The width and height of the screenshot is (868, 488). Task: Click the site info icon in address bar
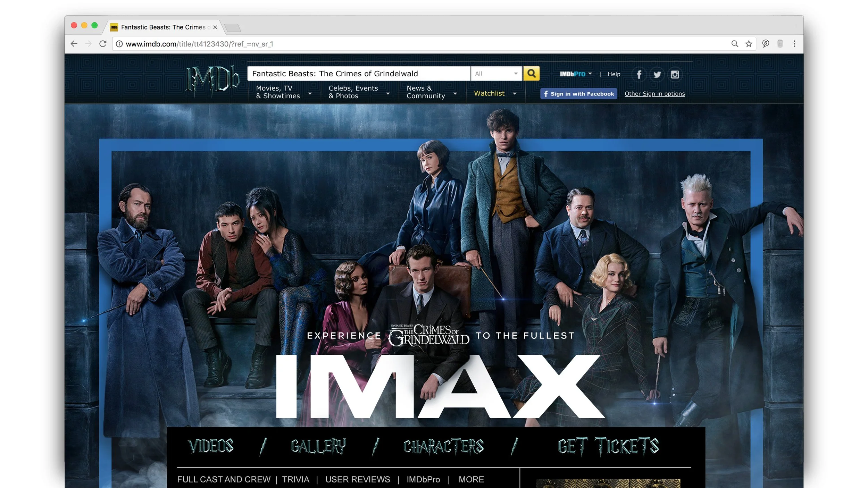119,44
